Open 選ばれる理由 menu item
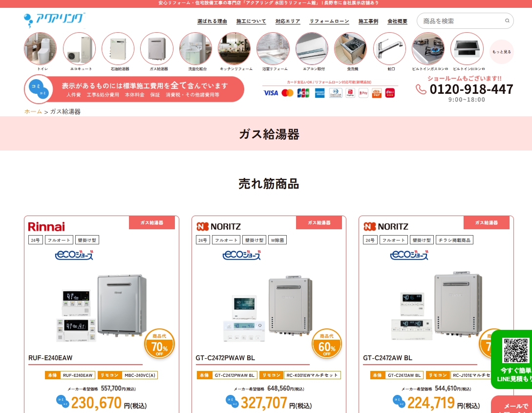 pos(212,21)
